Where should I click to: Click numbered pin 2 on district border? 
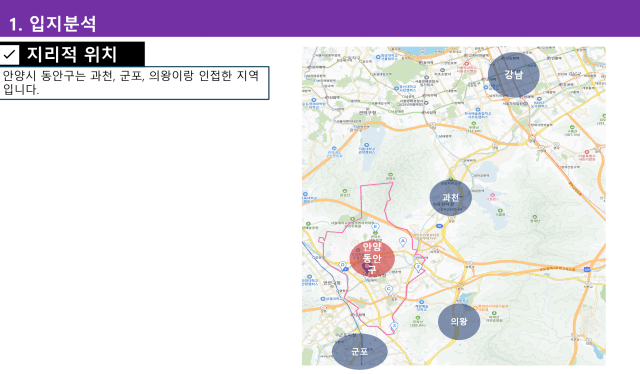click(x=418, y=267)
